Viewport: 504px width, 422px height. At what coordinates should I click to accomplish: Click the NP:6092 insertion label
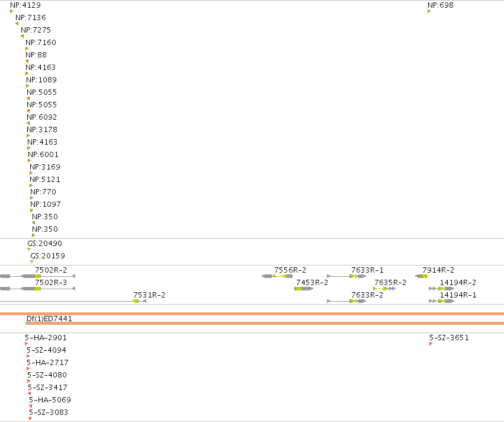tap(42, 117)
